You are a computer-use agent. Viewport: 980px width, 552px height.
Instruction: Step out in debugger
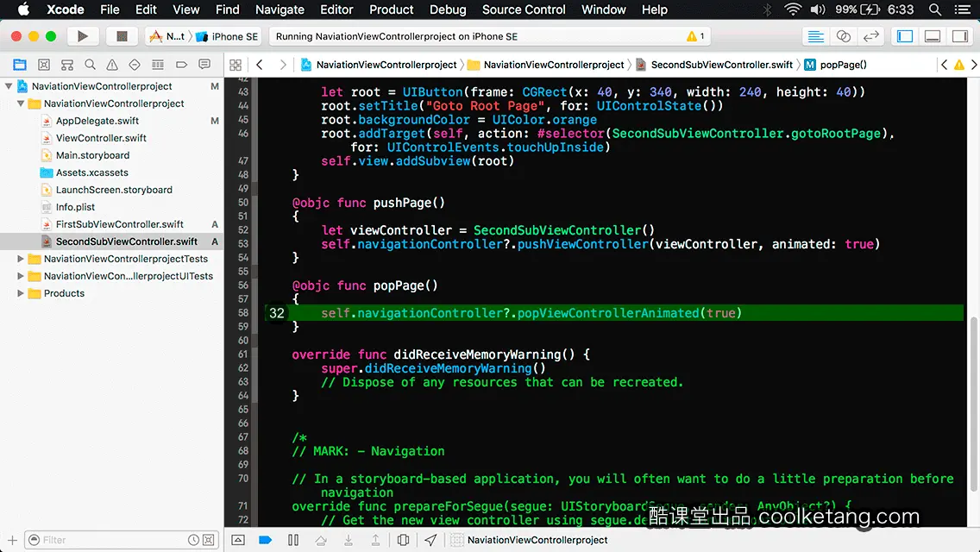pos(375,540)
